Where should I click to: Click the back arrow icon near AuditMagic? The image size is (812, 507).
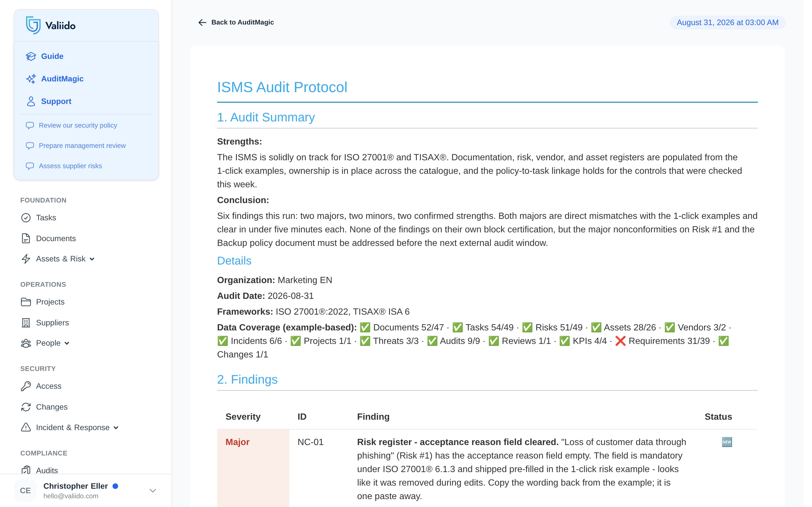pyautogui.click(x=202, y=23)
